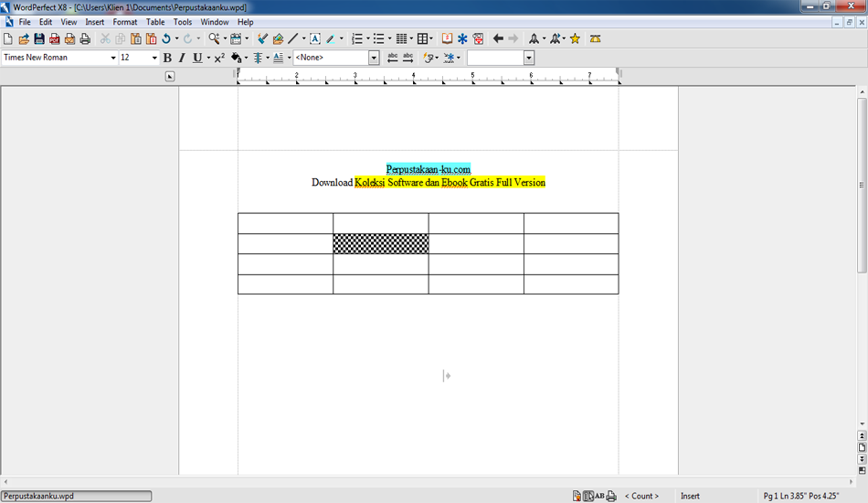Click the horizontal scrollbar right arrow
Image resolution: width=868 pixels, height=503 pixels.
(851, 482)
